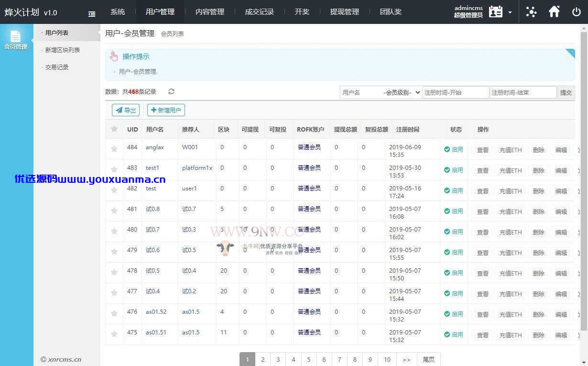Image resolution: width=588 pixels, height=366 pixels.
Task: Open referrer link platform1x
Action: click(x=197, y=168)
